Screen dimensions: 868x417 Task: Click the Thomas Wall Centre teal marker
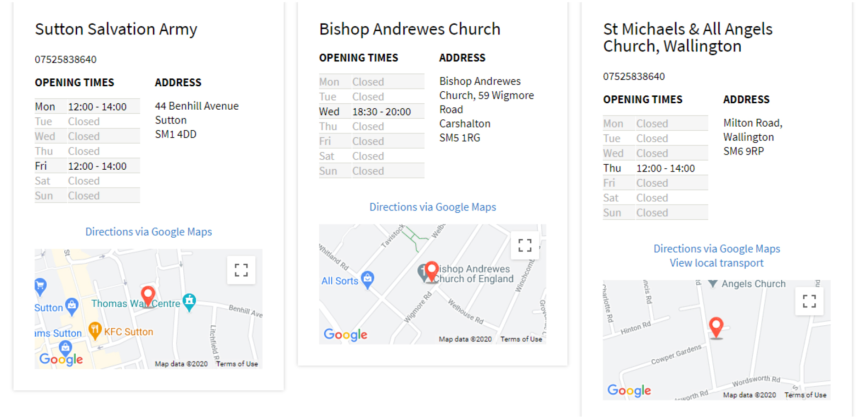coord(189,302)
